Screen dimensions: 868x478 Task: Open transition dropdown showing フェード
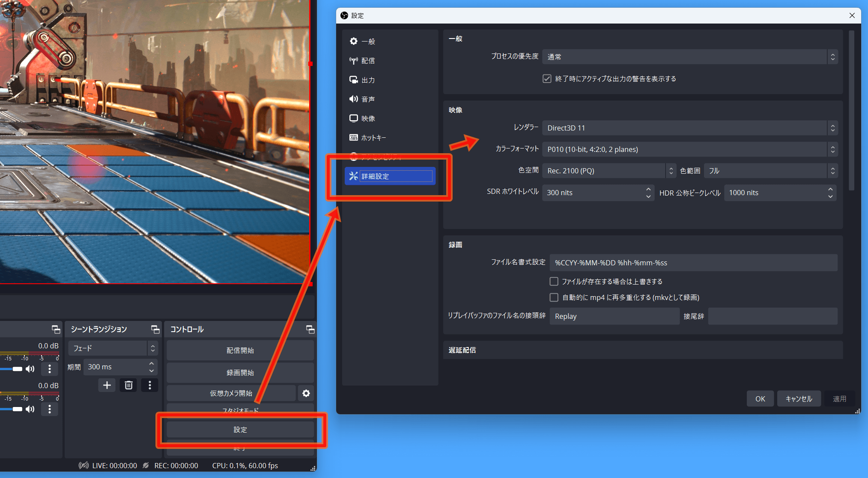pos(113,348)
